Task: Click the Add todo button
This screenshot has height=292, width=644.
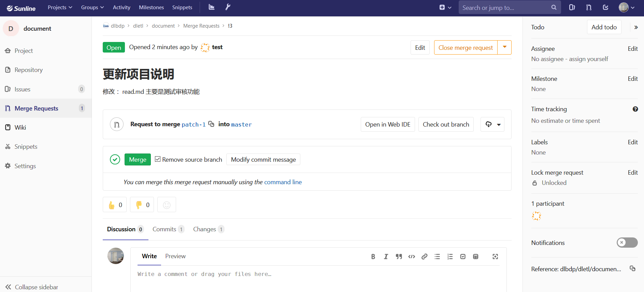Action: pyautogui.click(x=604, y=27)
